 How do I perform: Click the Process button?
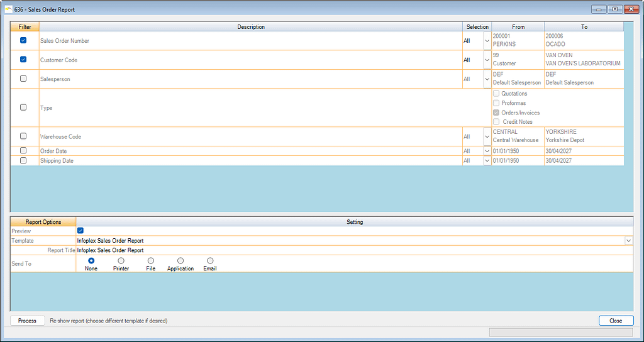pos(27,321)
